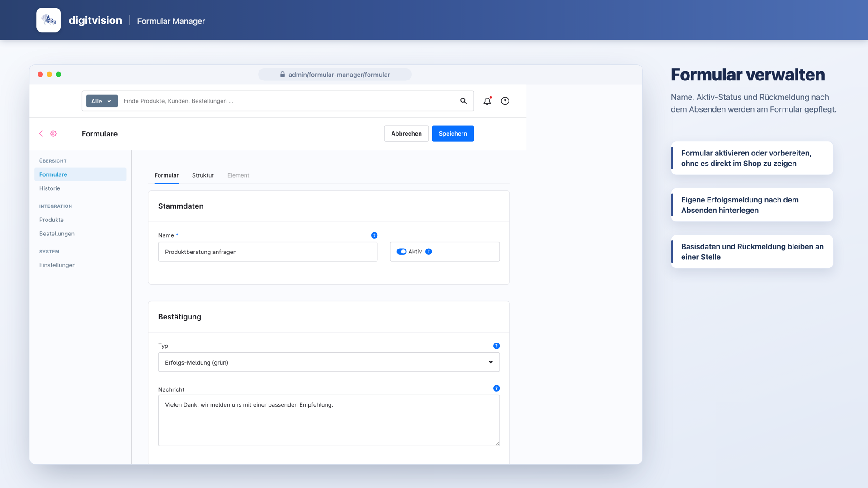The height and width of the screenshot is (488, 868).
Task: Click the Formular verwalten headline
Action: click(x=748, y=75)
